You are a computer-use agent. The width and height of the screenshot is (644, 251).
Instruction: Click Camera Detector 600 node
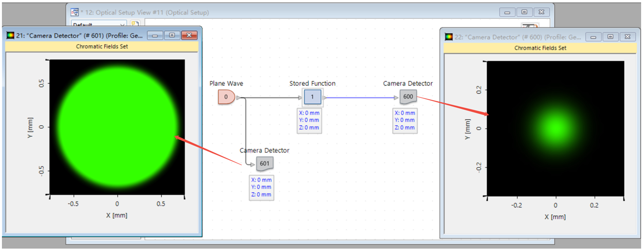point(407,97)
